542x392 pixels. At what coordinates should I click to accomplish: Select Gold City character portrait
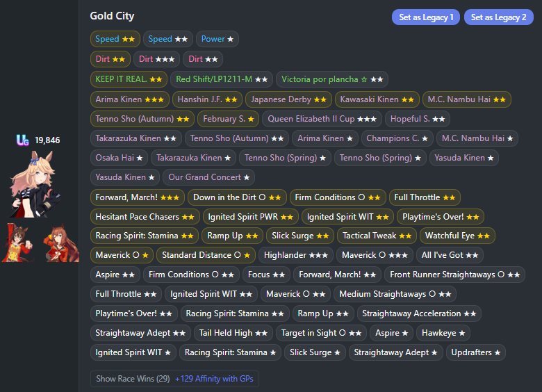tap(35, 184)
